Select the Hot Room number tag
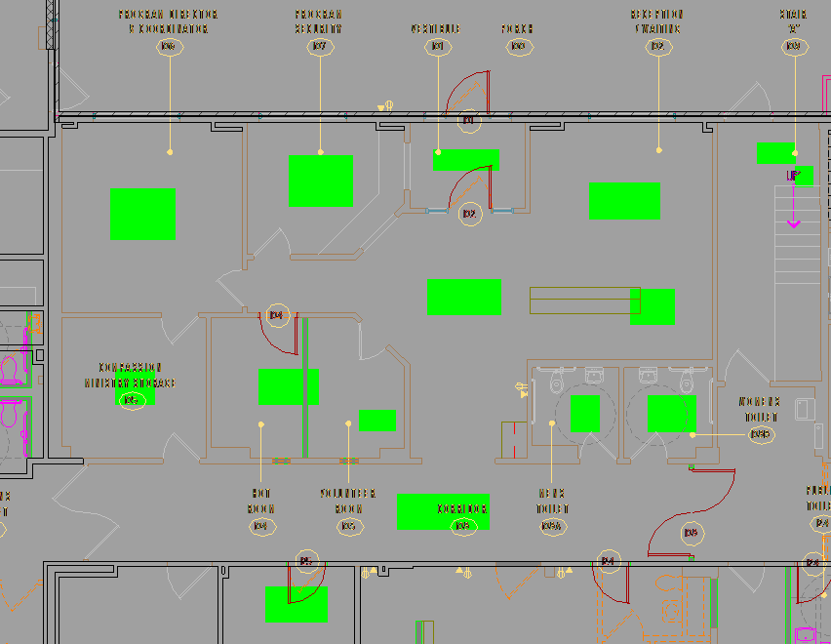This screenshot has width=831, height=644. (x=261, y=526)
